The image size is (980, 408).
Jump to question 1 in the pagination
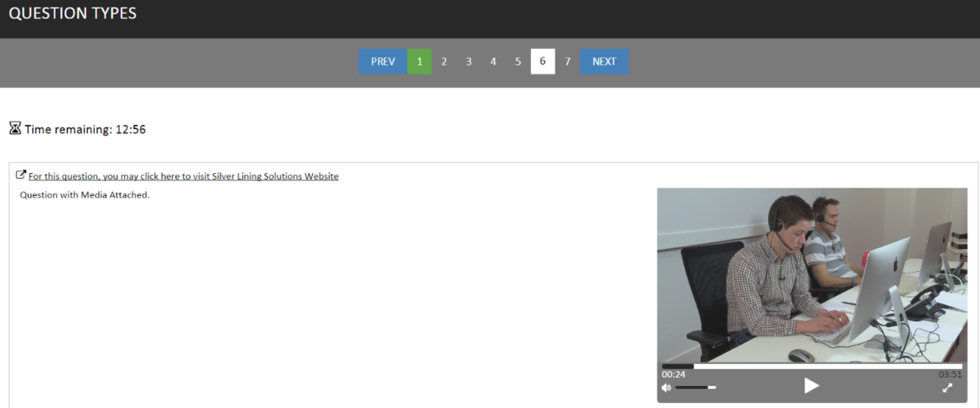pos(420,61)
